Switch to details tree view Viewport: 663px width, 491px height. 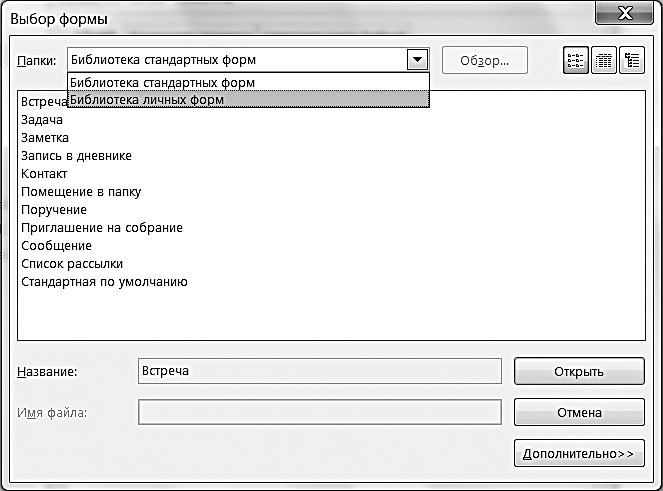(632, 60)
